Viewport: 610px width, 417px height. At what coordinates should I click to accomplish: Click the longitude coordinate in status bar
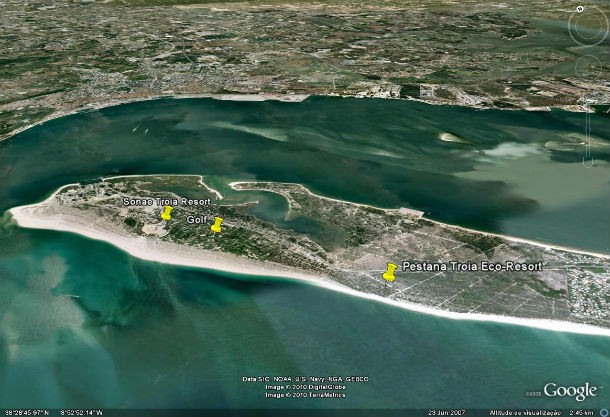click(x=82, y=412)
